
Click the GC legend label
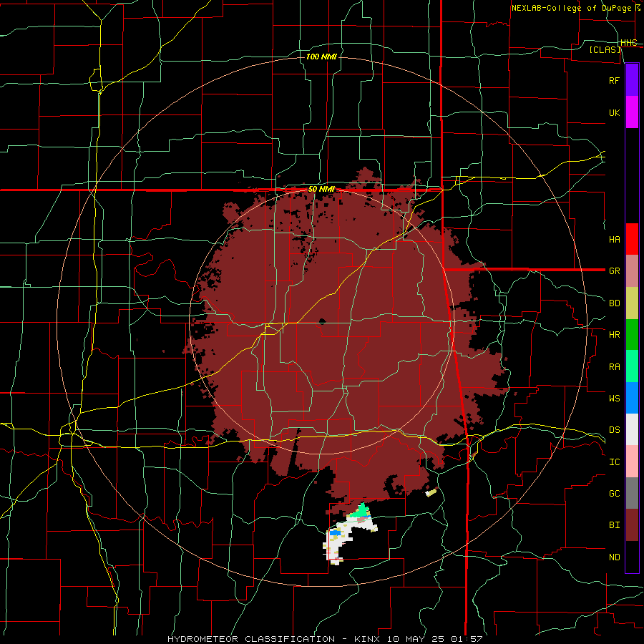(x=614, y=493)
